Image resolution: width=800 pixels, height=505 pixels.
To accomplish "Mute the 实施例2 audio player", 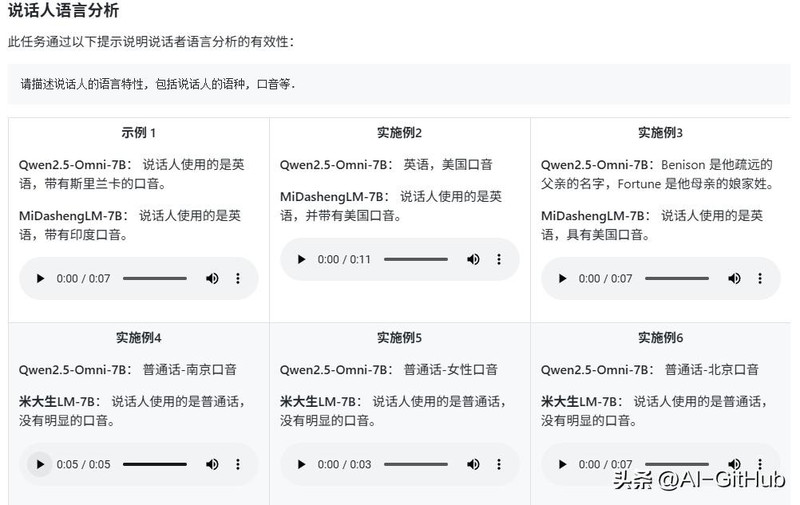I will click(x=473, y=259).
